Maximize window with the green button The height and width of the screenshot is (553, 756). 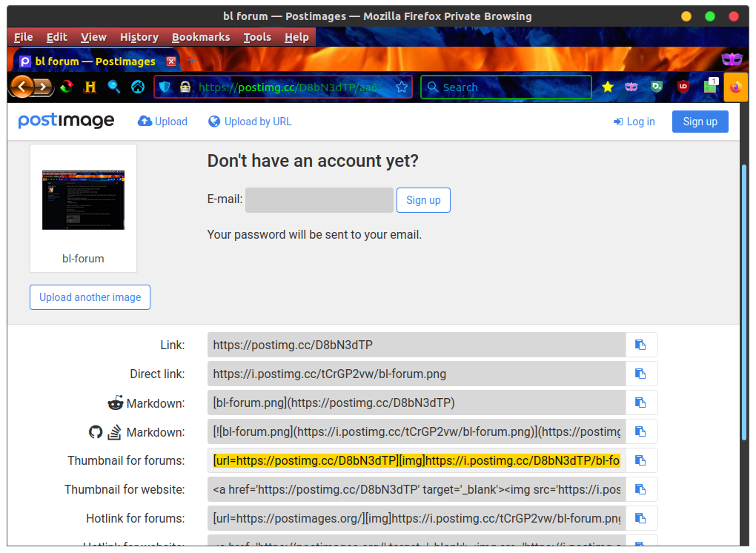(710, 16)
